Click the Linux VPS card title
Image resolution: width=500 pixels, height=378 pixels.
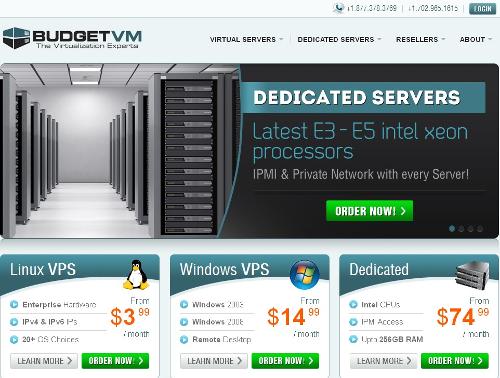(x=43, y=269)
